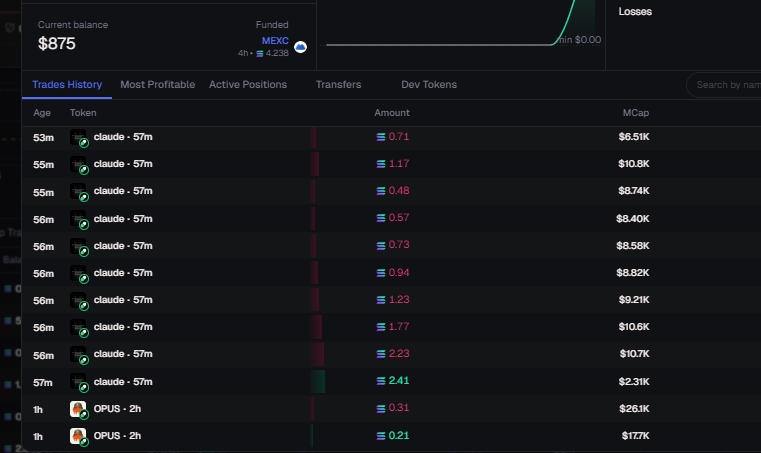
Task: Click the $875 current balance value
Action: 57,44
